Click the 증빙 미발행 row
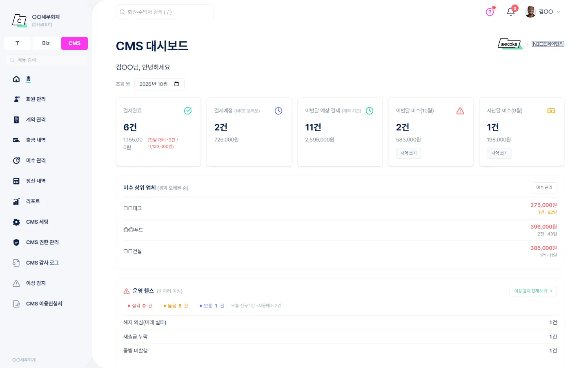 click(340, 351)
